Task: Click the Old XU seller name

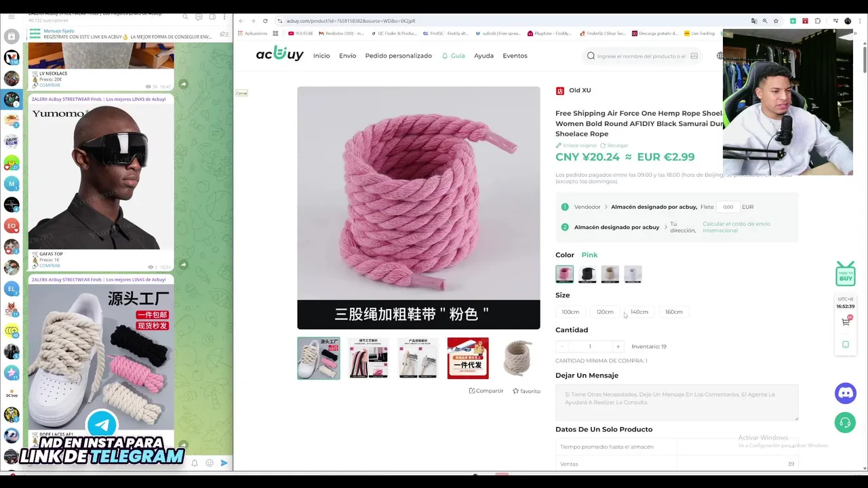Action: click(580, 90)
